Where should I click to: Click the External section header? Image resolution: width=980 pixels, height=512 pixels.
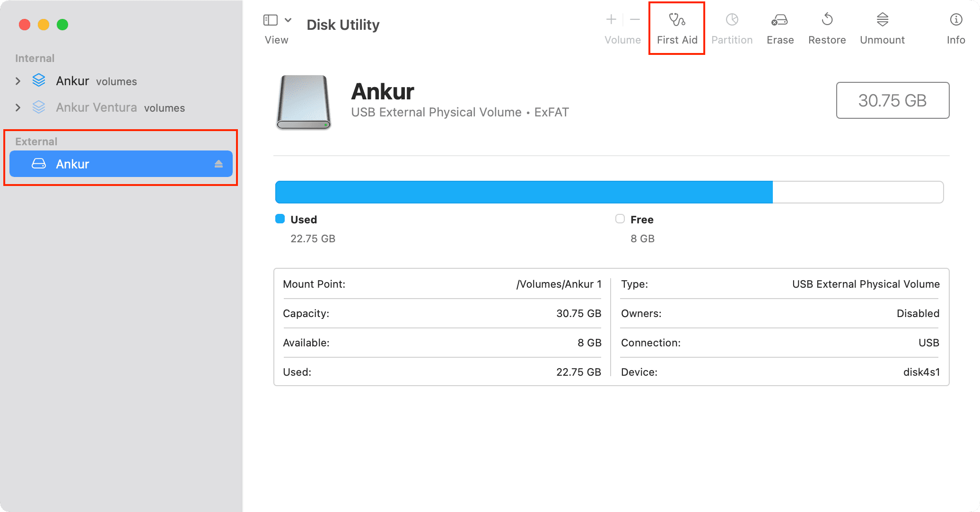[x=36, y=141]
